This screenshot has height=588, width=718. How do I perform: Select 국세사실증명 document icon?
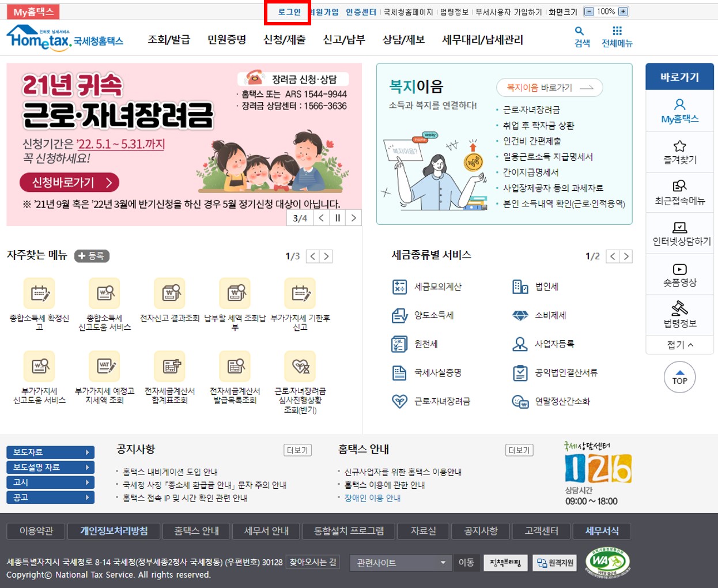point(399,373)
